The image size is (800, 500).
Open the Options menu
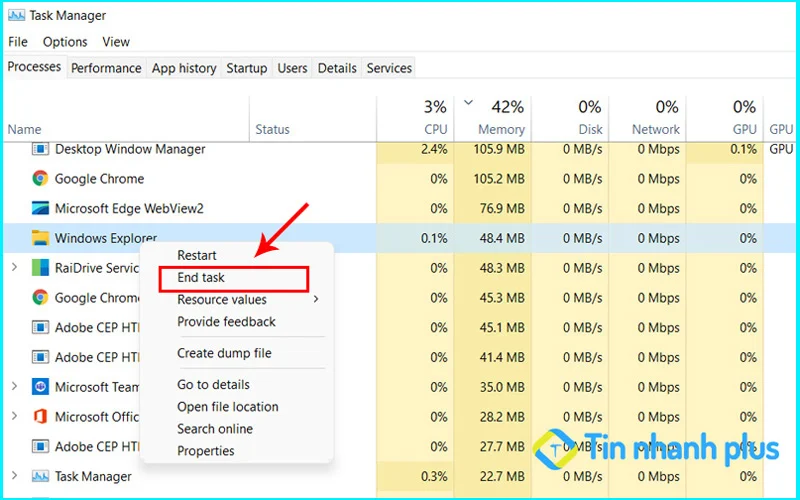click(x=65, y=42)
